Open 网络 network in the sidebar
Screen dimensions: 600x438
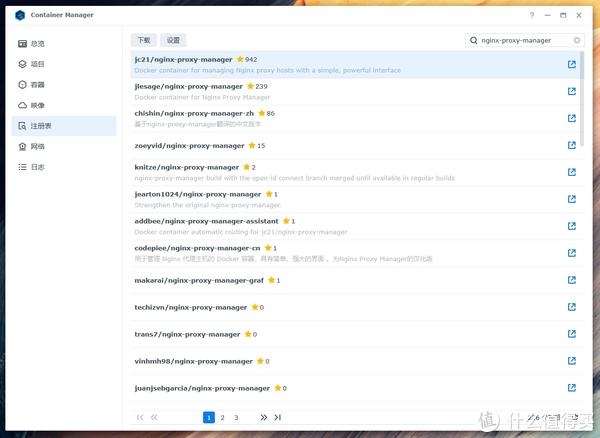(x=64, y=147)
